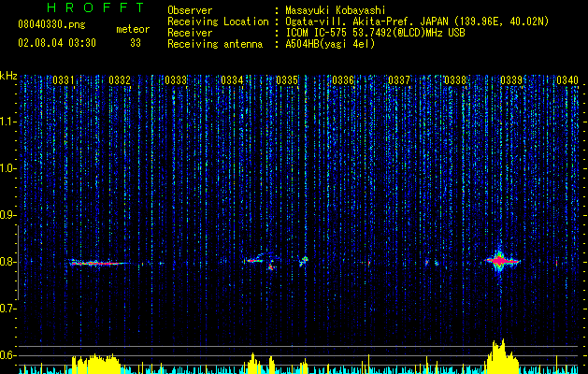Click the 0333 time marker
Screen dimensions: 588x374
[176, 80]
